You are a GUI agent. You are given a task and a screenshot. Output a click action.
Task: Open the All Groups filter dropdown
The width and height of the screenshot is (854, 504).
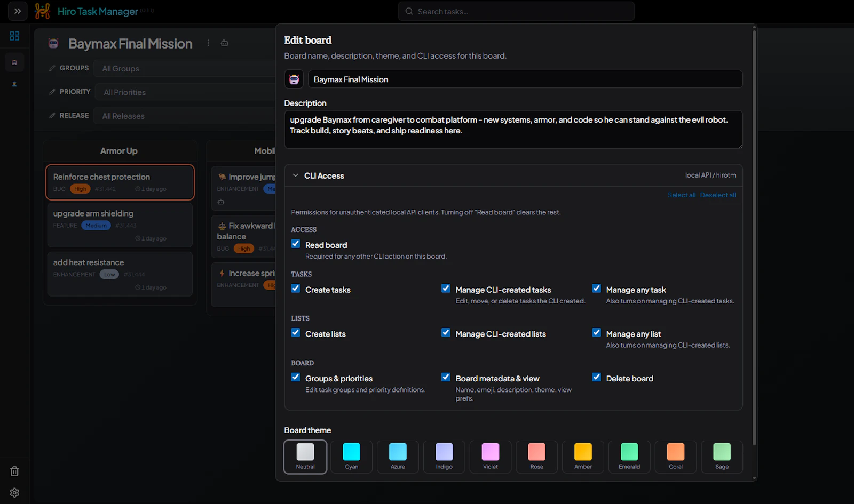[x=185, y=68]
